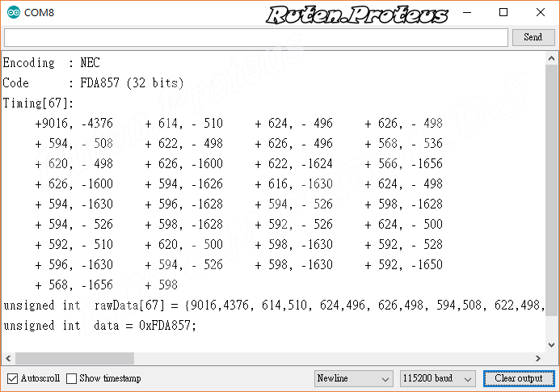The width and height of the screenshot is (560, 392).
Task: Click the '+ 568, - 536' timing value
Action: pyautogui.click(x=403, y=144)
